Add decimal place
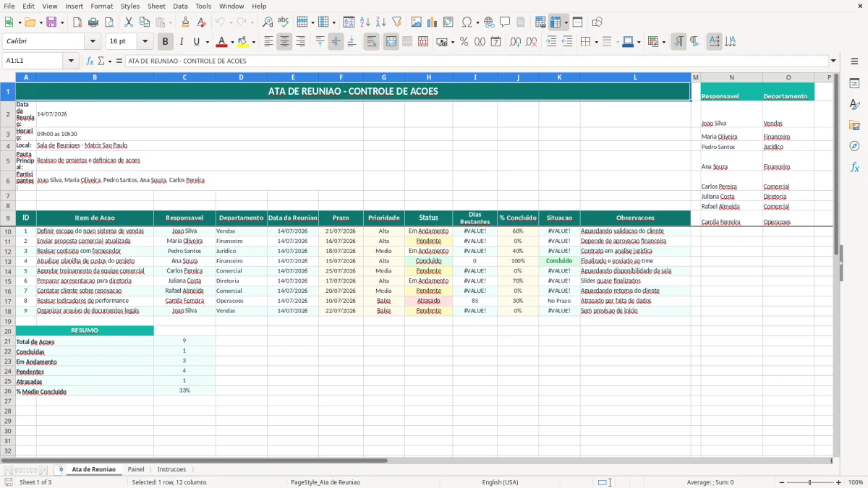Screen dimensions: 868x488 (515, 42)
